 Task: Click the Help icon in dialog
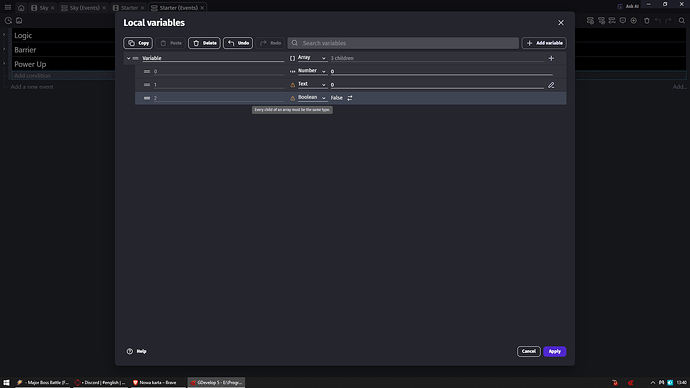pos(129,351)
